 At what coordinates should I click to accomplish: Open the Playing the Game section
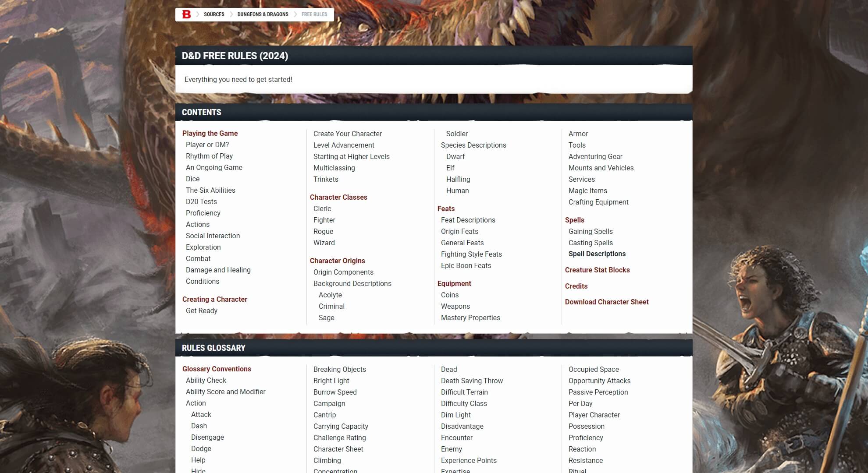point(210,133)
